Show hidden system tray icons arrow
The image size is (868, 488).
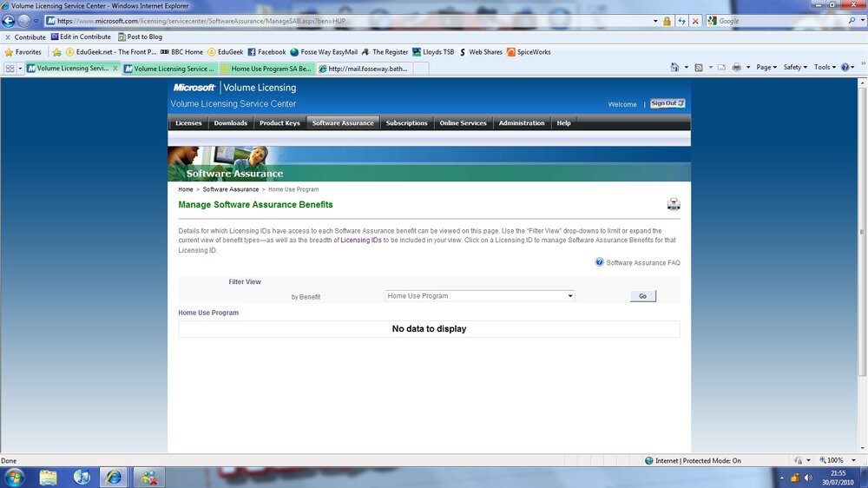[x=782, y=478]
